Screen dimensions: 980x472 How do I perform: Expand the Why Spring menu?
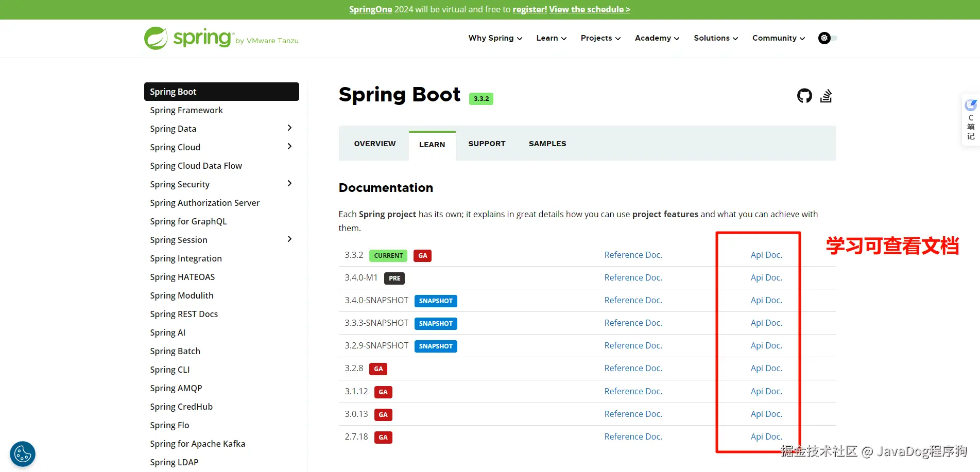click(x=495, y=38)
